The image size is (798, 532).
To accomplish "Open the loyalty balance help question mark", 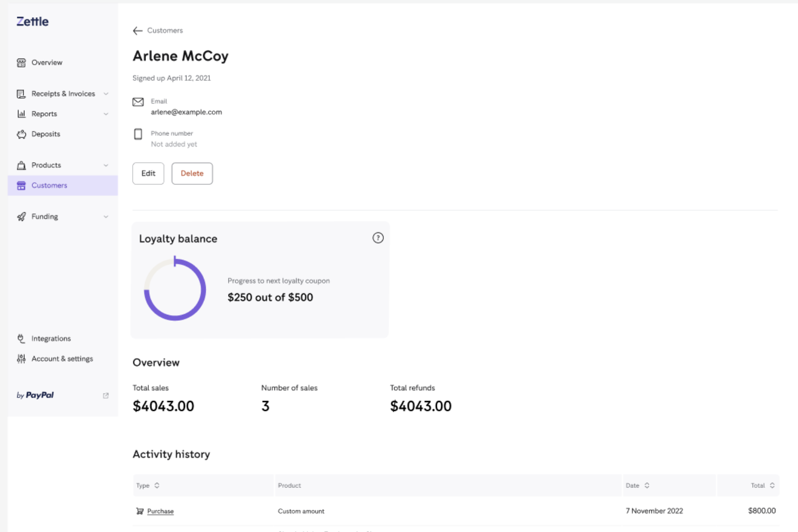I will tap(377, 238).
